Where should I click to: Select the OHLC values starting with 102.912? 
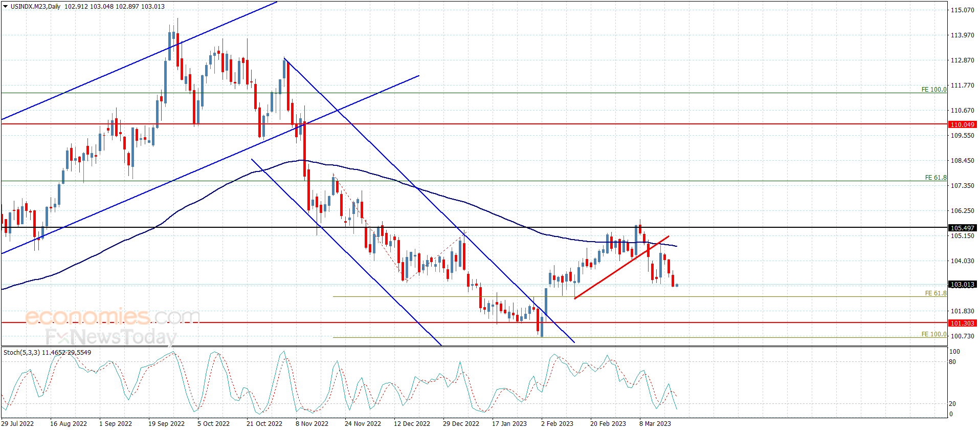115,7
